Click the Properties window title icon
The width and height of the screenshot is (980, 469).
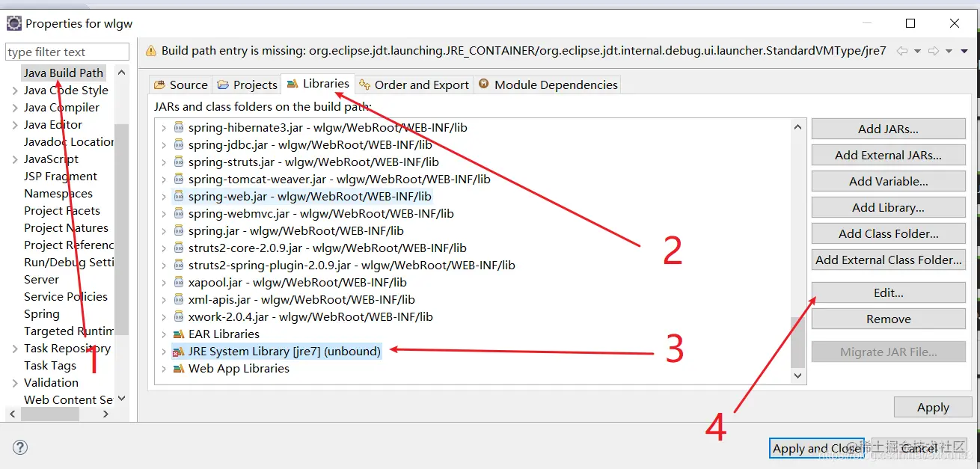click(x=13, y=23)
